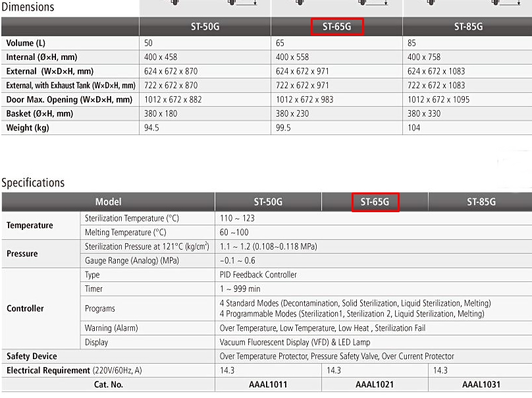
Task: Click the Timer value 1 ~ 999 min
Action: (x=240, y=289)
